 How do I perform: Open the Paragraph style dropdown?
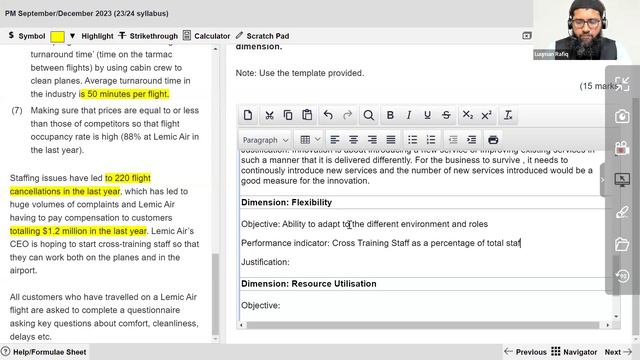pos(265,140)
